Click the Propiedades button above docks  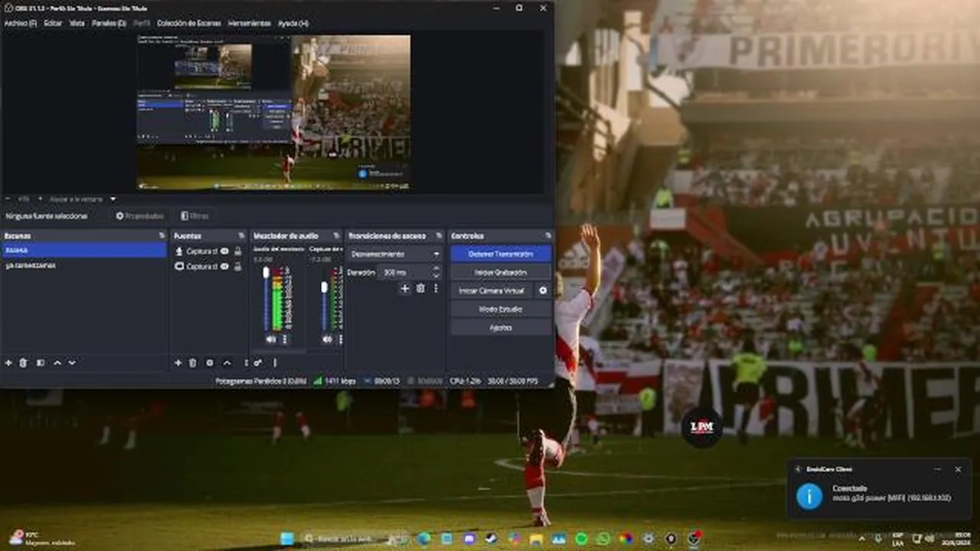[x=140, y=216]
